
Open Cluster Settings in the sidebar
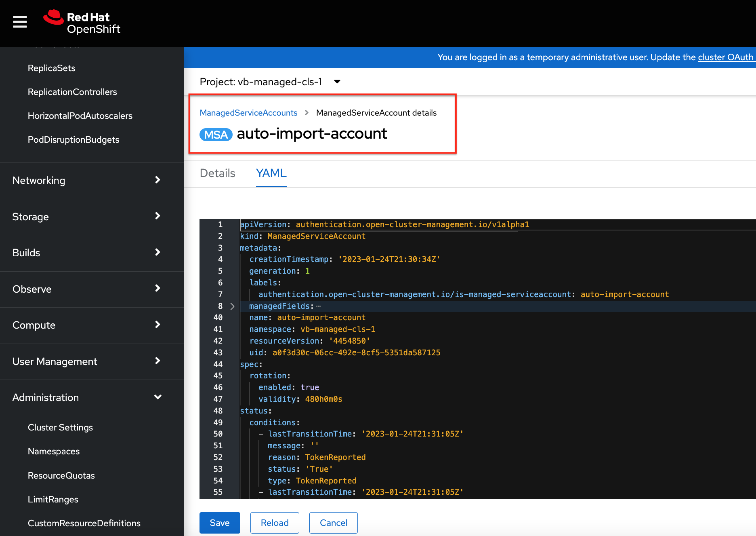[x=60, y=427]
